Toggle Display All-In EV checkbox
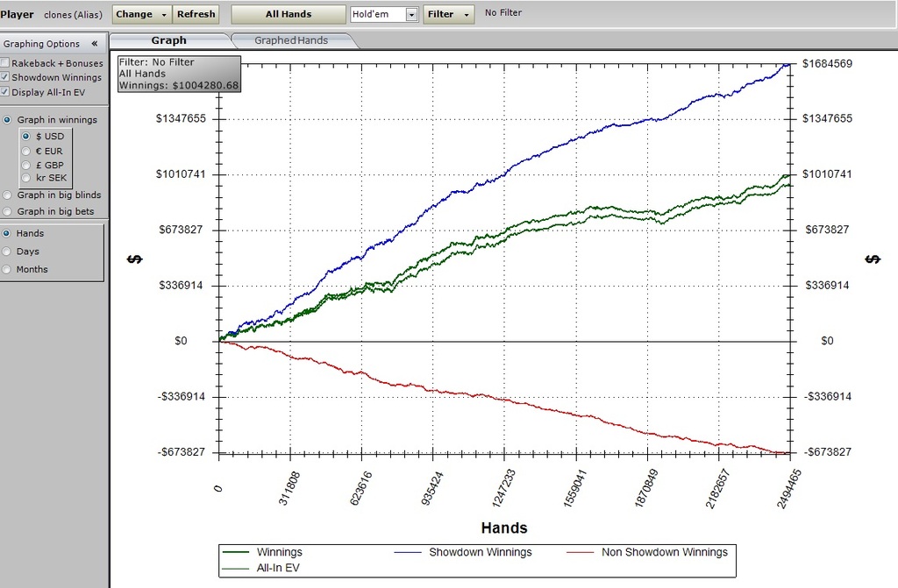 click(x=6, y=92)
